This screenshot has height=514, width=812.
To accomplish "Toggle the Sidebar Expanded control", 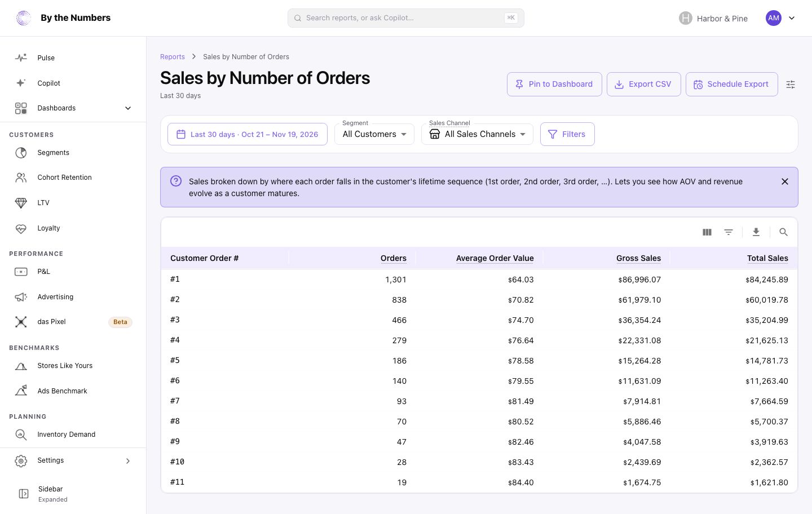I will click(x=73, y=494).
